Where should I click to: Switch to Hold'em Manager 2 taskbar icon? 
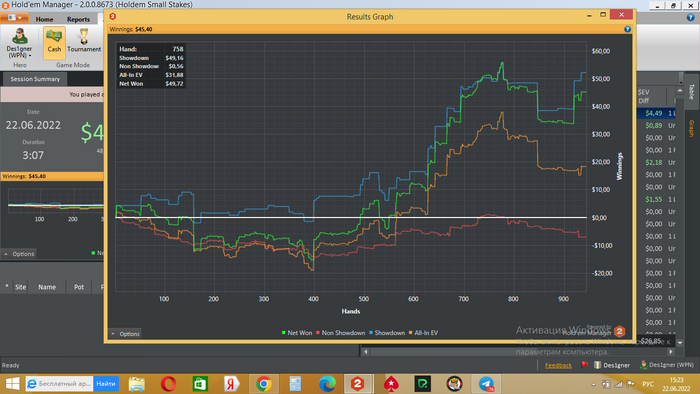coord(358,384)
